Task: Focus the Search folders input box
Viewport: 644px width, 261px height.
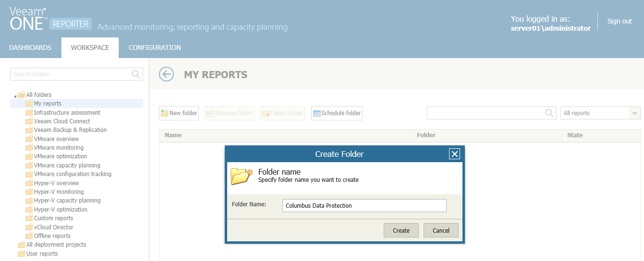Action: pos(71,74)
